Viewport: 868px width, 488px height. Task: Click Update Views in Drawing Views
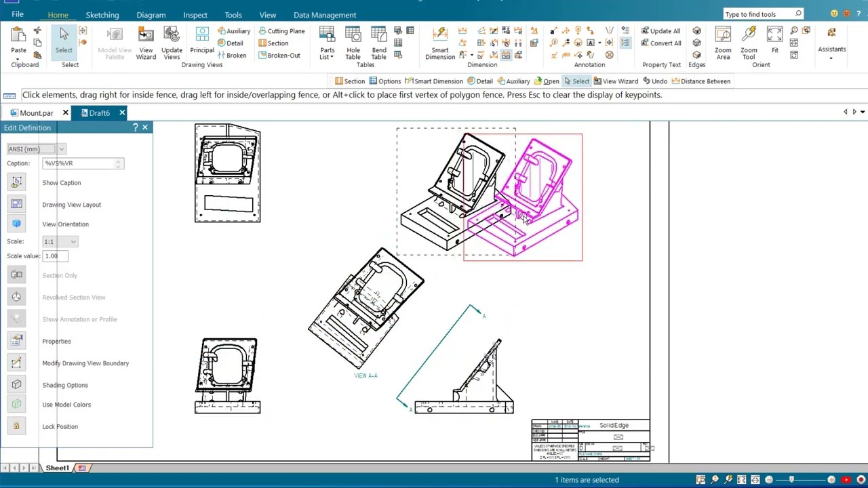pyautogui.click(x=172, y=43)
